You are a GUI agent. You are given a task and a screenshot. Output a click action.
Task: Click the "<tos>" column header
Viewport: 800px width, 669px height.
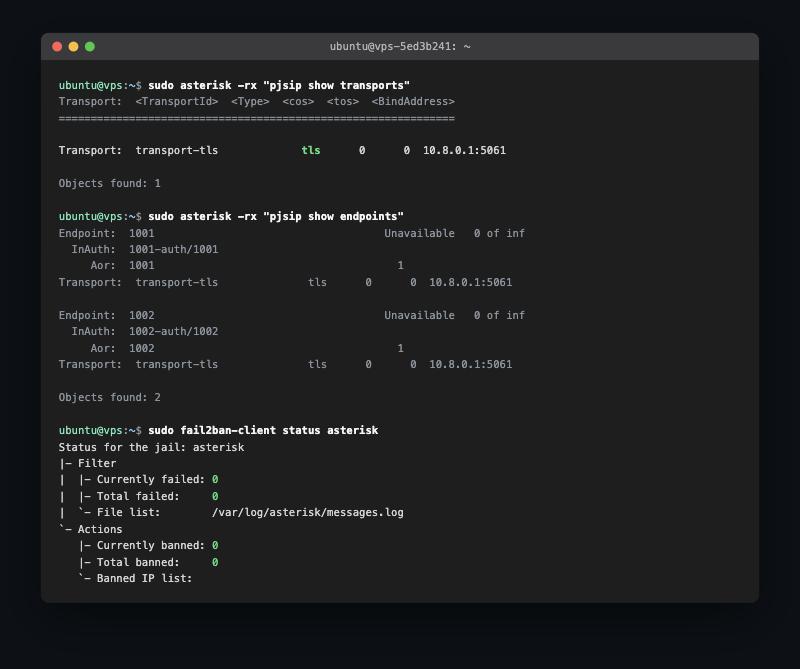(343, 102)
